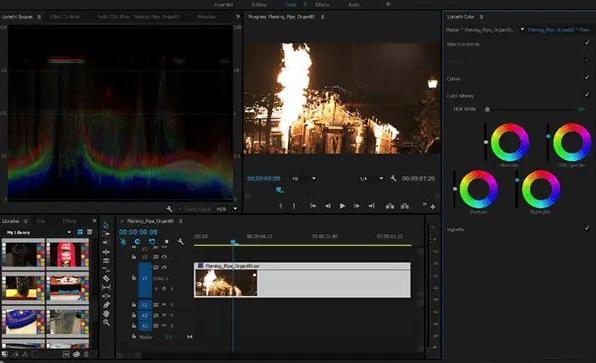Screen dimensions: 596x363
Task: Select the Ripple Edit tool
Action: [x=106, y=243]
